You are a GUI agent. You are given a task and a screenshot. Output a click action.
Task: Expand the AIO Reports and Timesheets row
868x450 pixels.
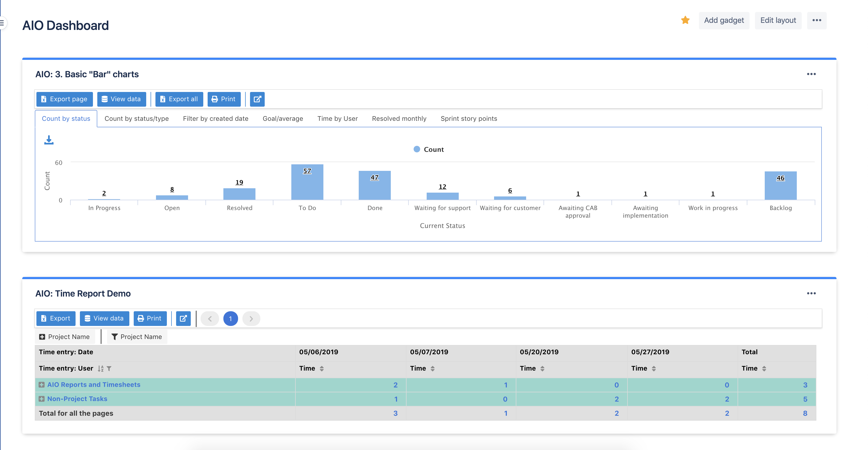click(42, 384)
